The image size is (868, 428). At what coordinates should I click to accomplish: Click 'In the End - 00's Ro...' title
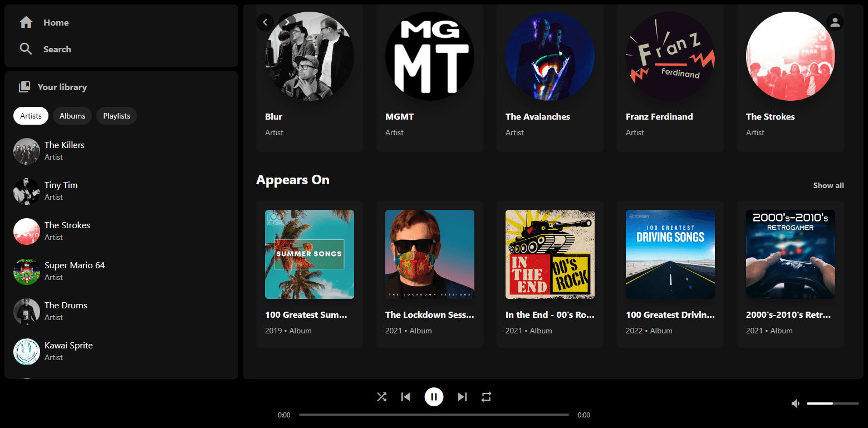pos(550,314)
